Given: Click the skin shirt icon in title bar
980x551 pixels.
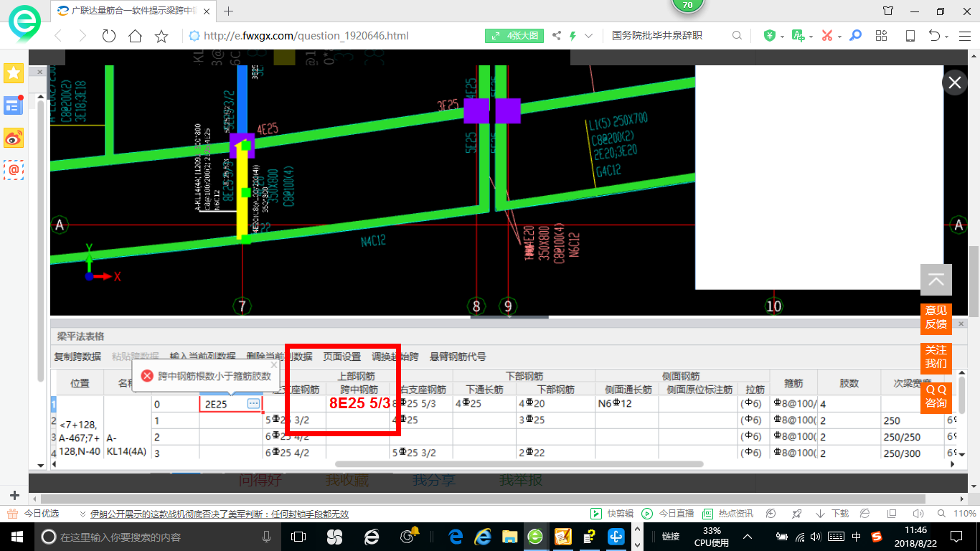Looking at the screenshot, I should tap(888, 11).
